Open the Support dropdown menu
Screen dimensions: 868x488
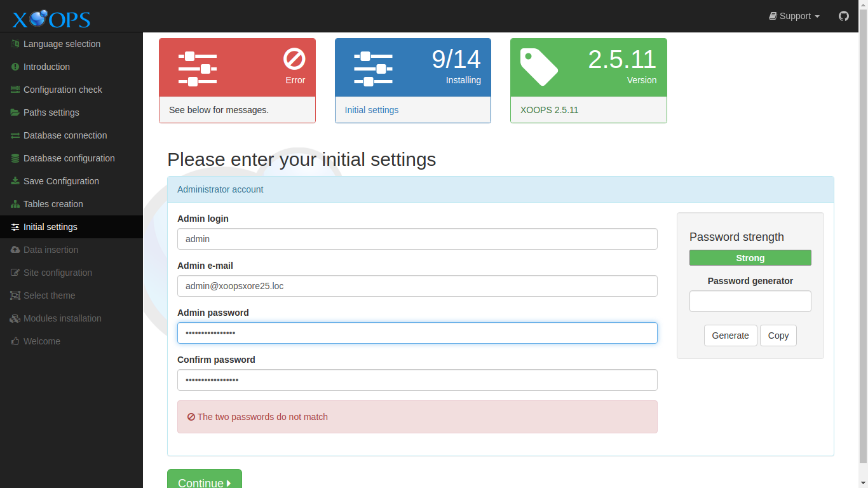(x=794, y=16)
